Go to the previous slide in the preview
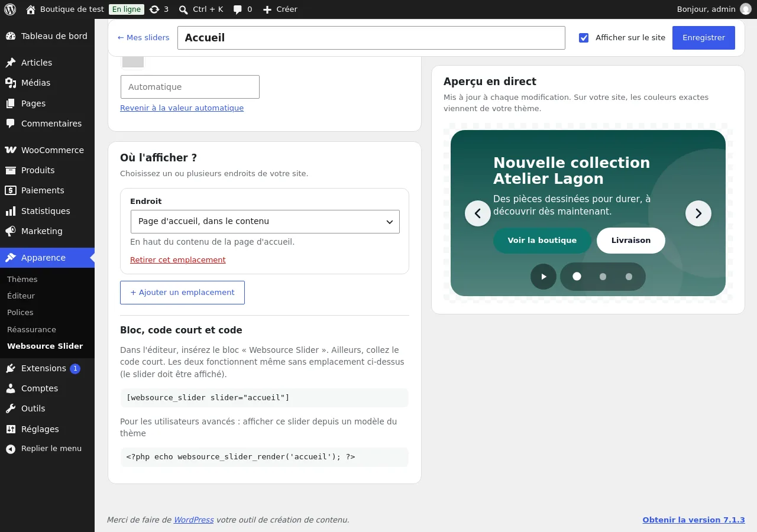This screenshot has width=757, height=532. [x=478, y=213]
